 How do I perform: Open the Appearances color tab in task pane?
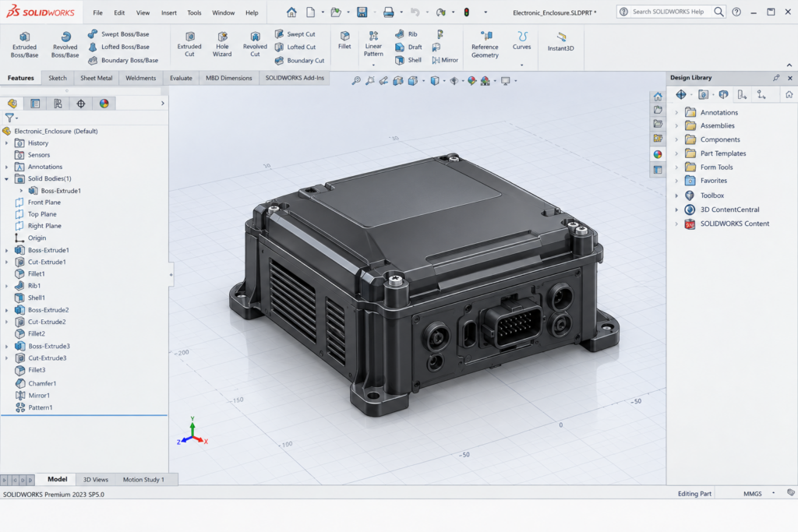658,154
